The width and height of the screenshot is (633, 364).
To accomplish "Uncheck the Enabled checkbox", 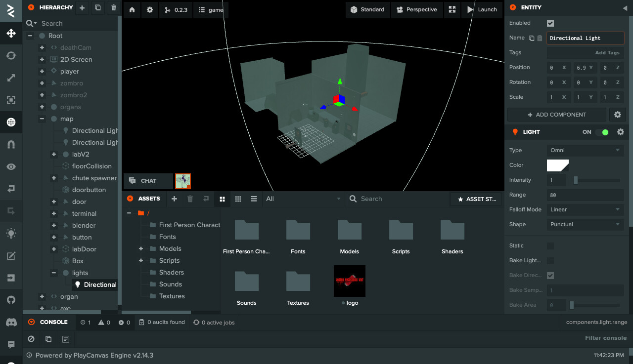I will (x=550, y=23).
